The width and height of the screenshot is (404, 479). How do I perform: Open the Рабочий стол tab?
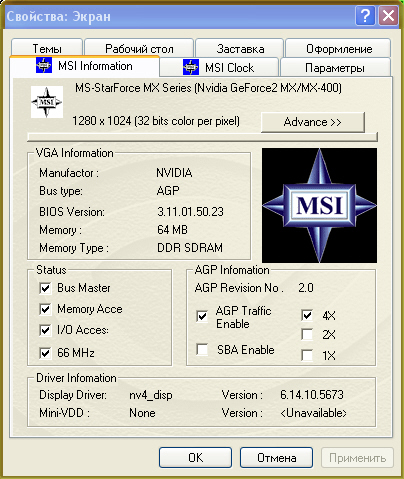(x=139, y=48)
